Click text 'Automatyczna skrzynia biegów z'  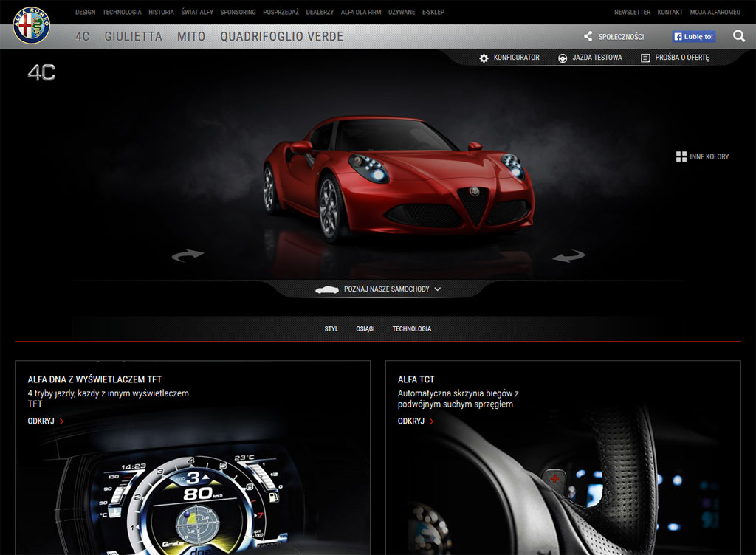click(458, 393)
